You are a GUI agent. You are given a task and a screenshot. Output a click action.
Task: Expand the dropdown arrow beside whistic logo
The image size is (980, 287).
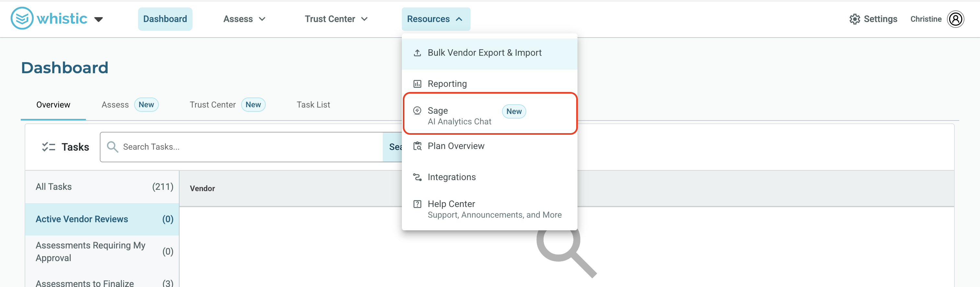(99, 19)
